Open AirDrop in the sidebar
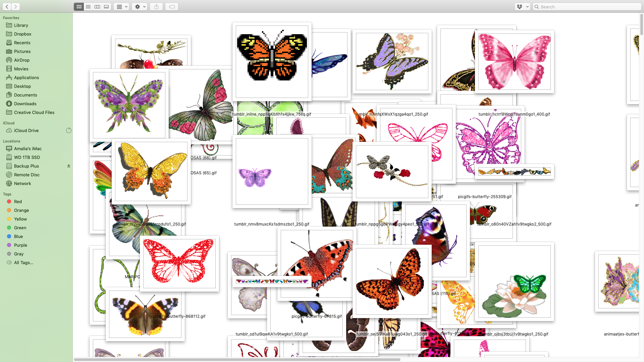The image size is (644, 362). coord(22,60)
